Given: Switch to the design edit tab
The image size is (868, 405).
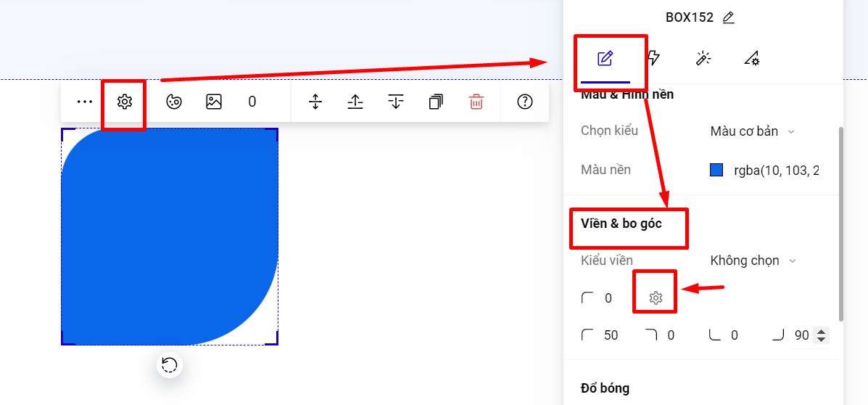Looking at the screenshot, I should coord(605,58).
